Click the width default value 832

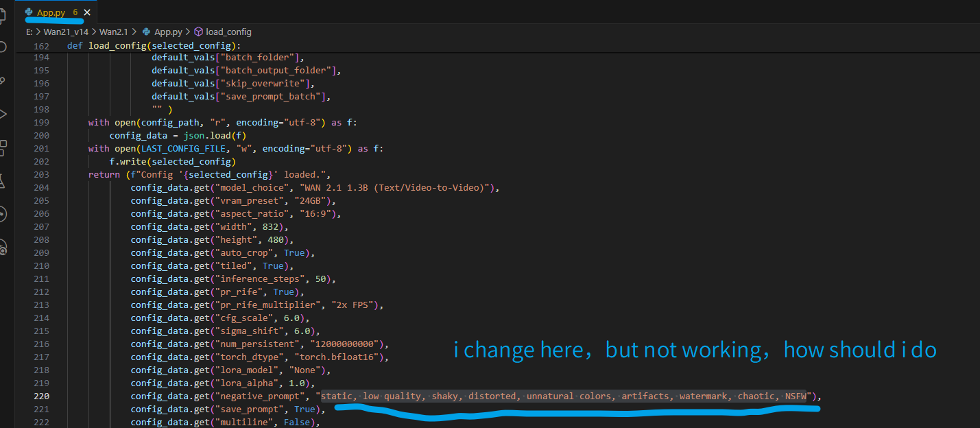tap(271, 227)
